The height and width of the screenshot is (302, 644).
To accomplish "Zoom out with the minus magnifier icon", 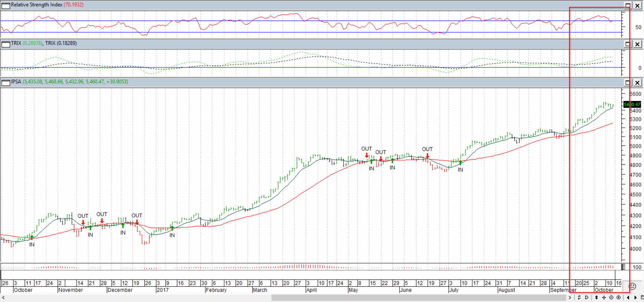I will 611,298.
